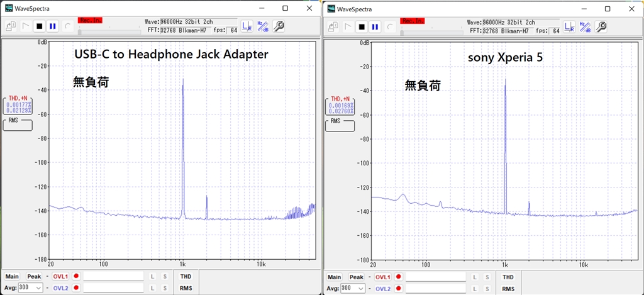Toggle L/R channel icon in right window
The height and width of the screenshot is (295, 644).
(x=569, y=26)
